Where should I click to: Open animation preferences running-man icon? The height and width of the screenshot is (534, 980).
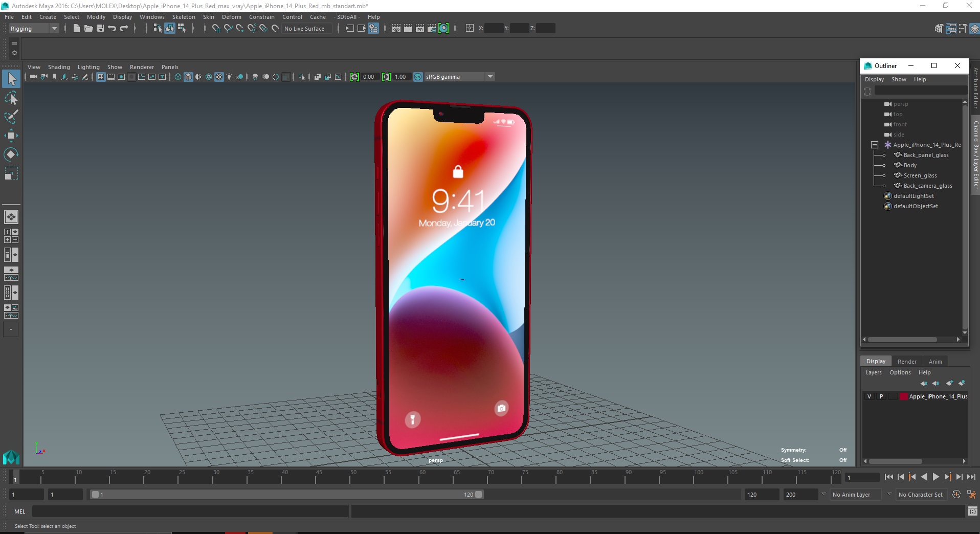pyautogui.click(x=971, y=495)
